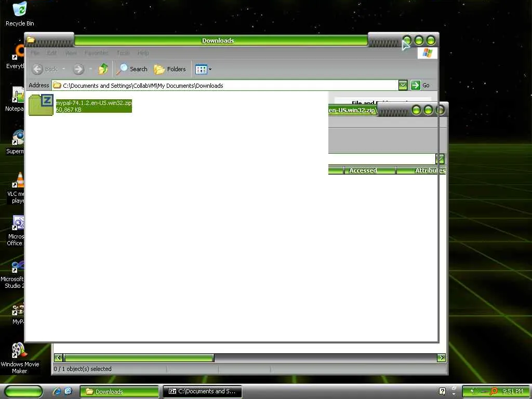Click the Downloads window title bar
532x399 pixels.
[x=218, y=41]
